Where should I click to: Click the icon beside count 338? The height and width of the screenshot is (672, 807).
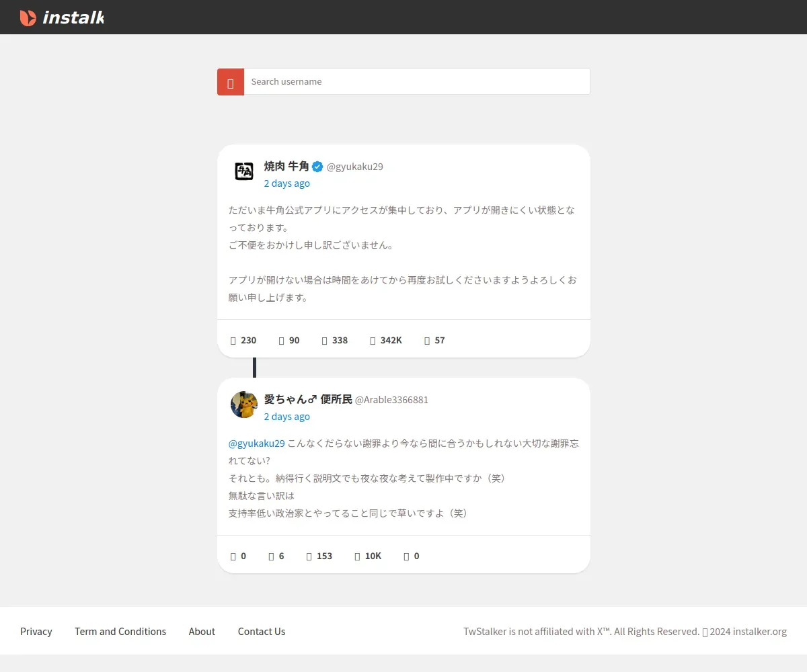coord(325,341)
